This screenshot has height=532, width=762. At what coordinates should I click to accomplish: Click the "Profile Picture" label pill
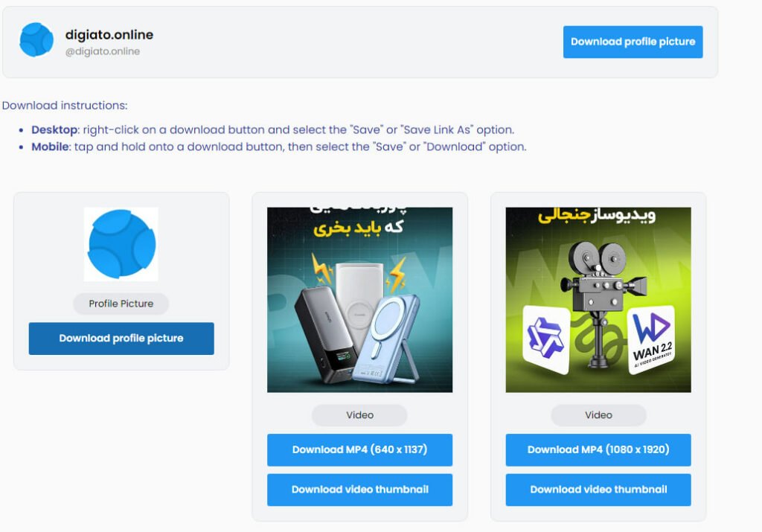click(121, 304)
